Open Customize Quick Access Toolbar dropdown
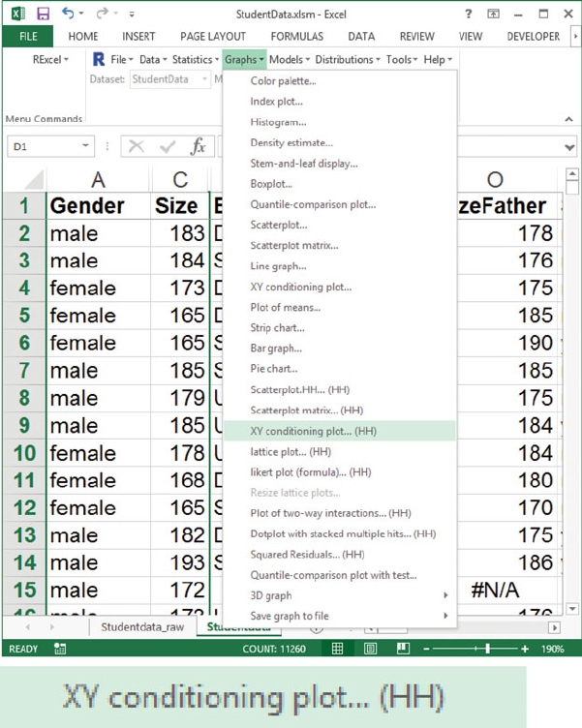 132,15
